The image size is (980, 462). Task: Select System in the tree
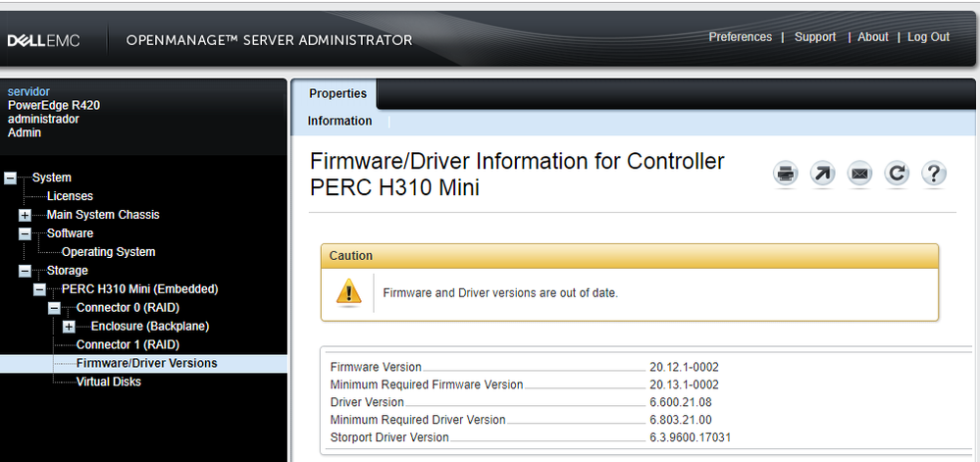(x=52, y=178)
